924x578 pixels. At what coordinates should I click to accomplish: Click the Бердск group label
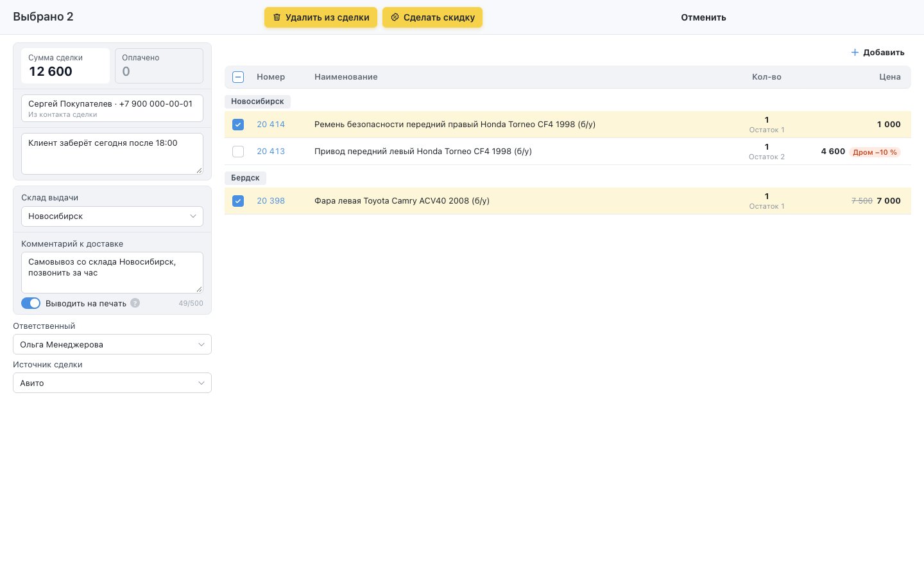[245, 178]
